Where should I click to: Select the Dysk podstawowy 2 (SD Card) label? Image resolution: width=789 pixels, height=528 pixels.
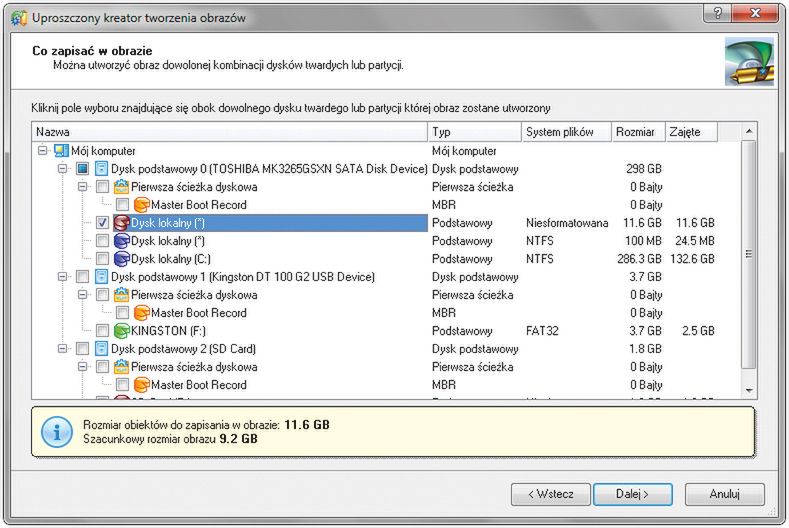183,349
